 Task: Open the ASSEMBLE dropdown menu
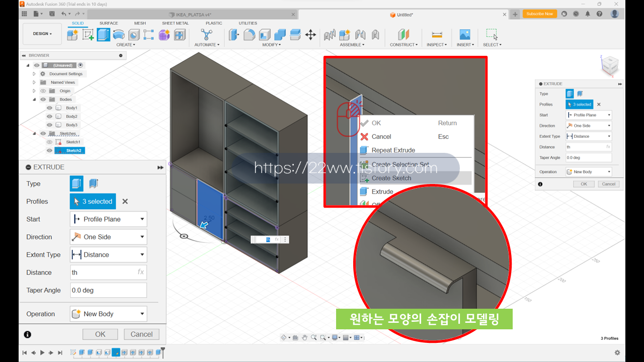[352, 45]
